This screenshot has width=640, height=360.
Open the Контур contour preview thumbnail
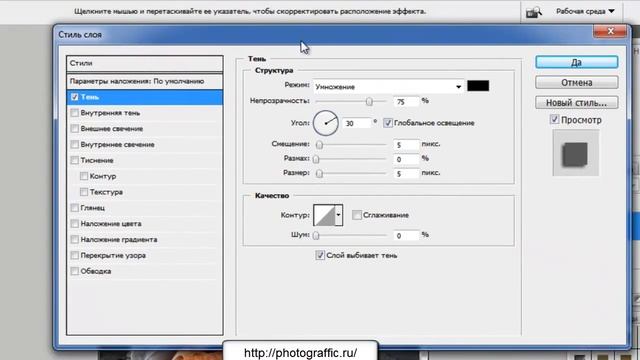(324, 215)
